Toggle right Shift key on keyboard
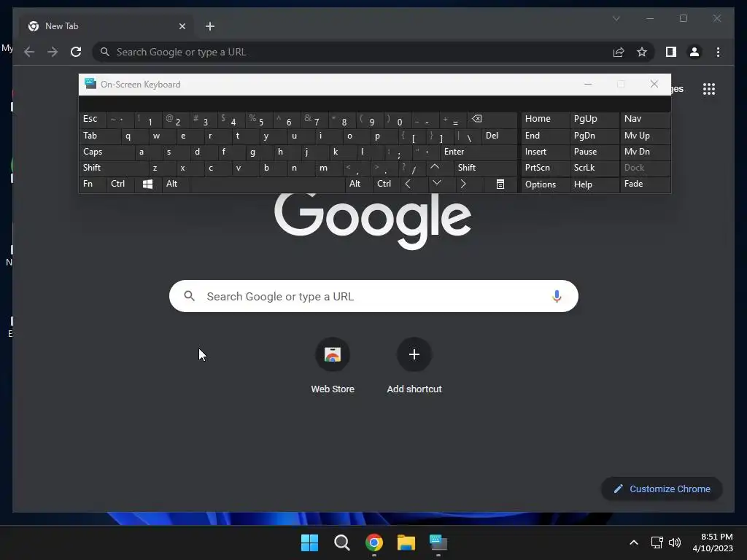747x560 pixels. [x=485, y=168]
